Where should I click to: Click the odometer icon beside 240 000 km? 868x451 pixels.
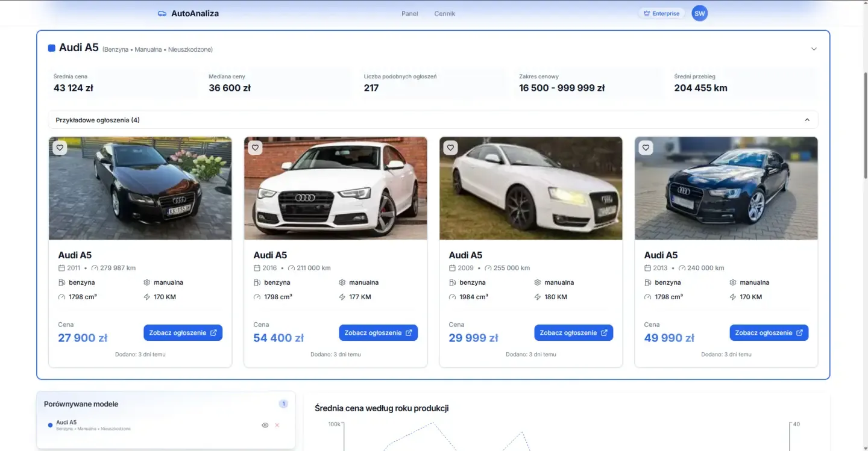point(682,268)
